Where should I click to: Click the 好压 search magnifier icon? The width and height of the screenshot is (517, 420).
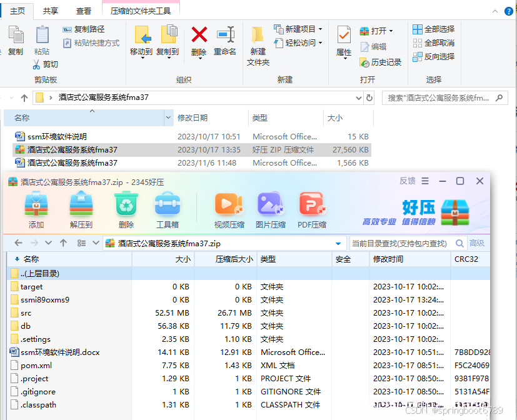459,243
